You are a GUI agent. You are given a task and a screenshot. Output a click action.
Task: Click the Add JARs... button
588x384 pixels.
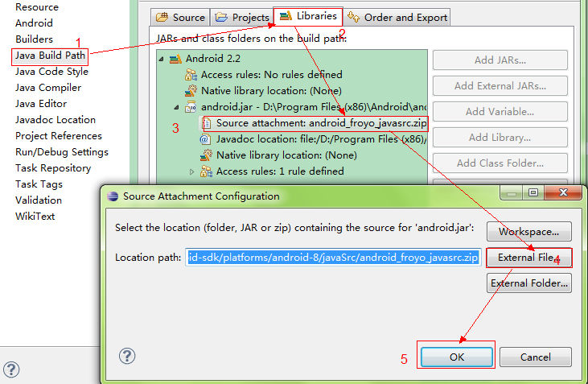(500, 60)
